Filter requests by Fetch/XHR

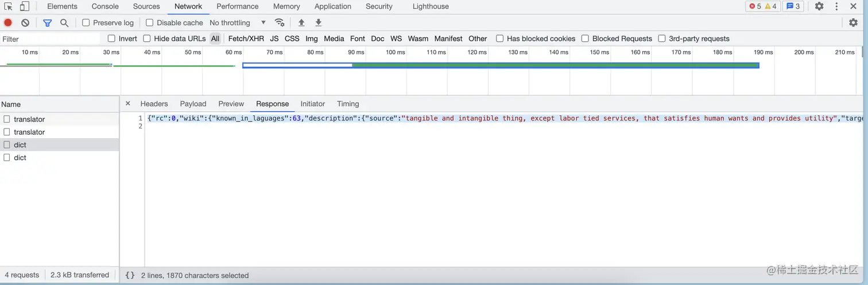coord(246,38)
